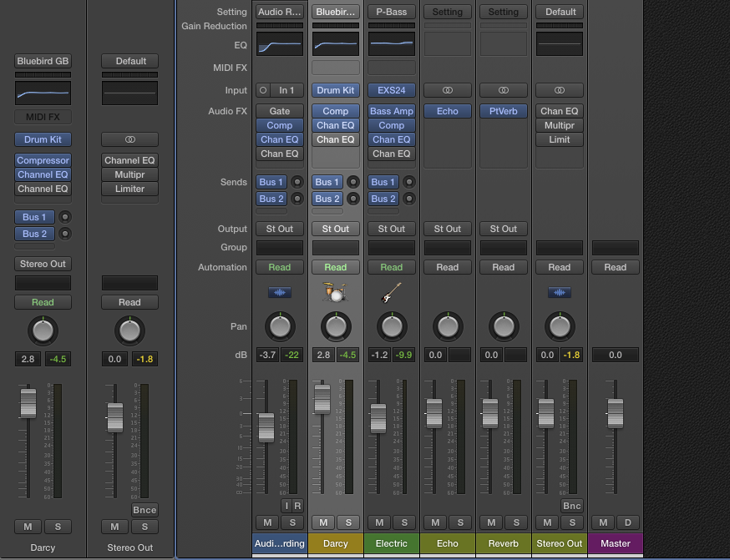Select the Master channel label
Viewport: 730px width, 560px height.
616,543
